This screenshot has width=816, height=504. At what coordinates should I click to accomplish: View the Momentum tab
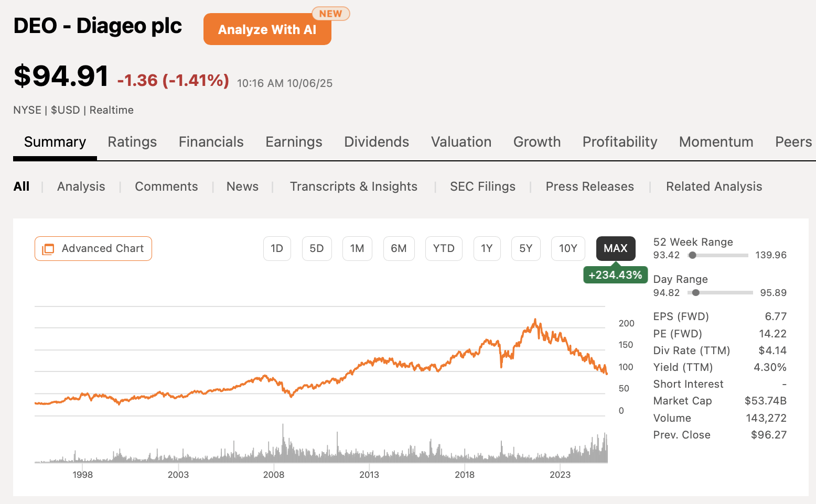click(x=716, y=141)
